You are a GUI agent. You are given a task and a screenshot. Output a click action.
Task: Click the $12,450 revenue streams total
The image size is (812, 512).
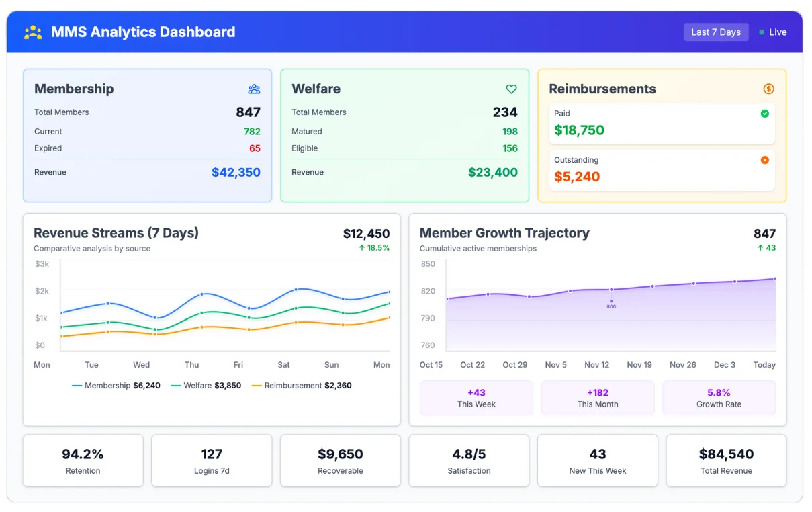pos(366,234)
